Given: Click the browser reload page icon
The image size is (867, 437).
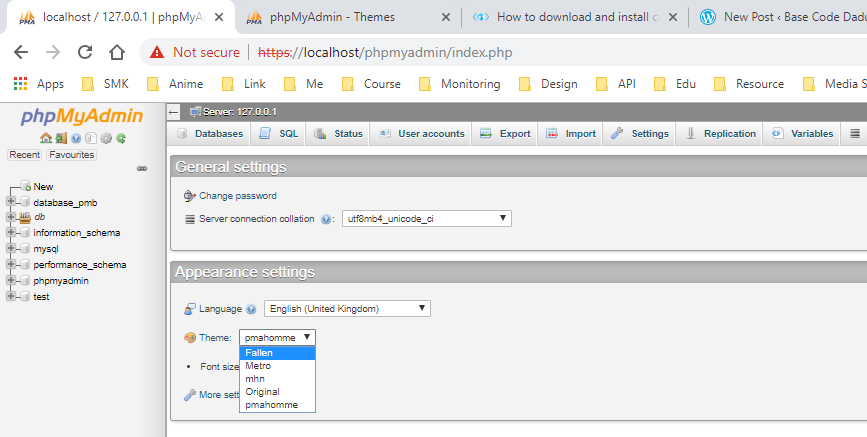Looking at the screenshot, I should pos(85,52).
